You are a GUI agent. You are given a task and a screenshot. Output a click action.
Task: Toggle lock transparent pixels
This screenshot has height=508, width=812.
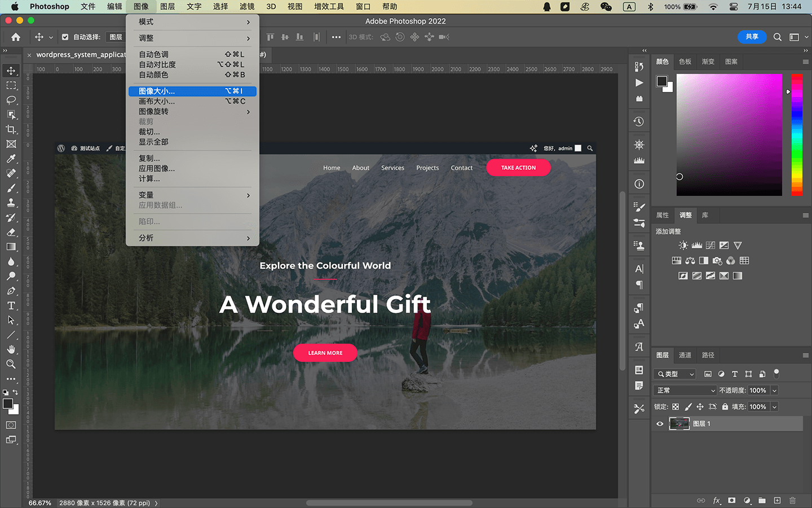point(676,406)
